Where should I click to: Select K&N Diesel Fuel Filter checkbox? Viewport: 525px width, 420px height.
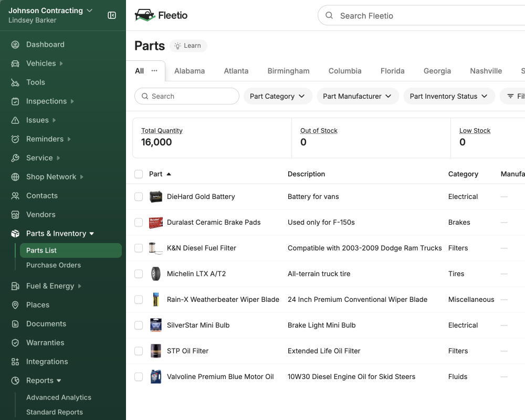point(139,248)
